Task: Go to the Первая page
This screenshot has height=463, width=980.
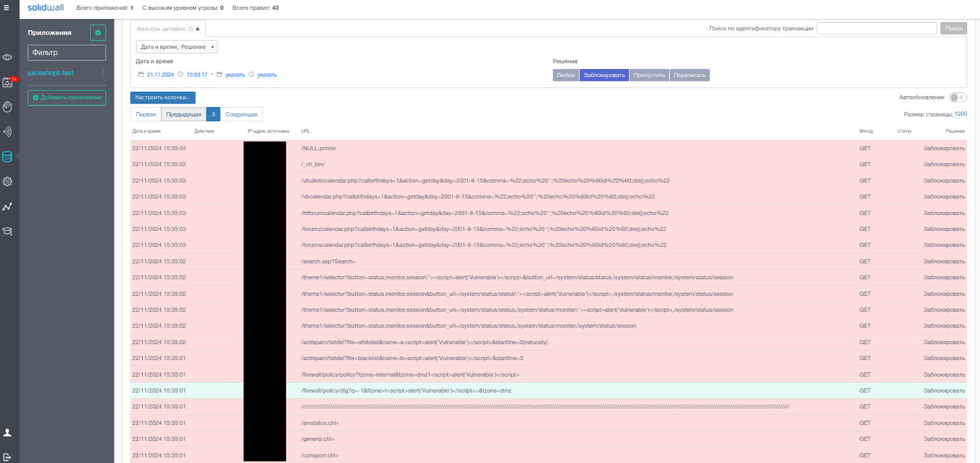Action: tap(146, 115)
